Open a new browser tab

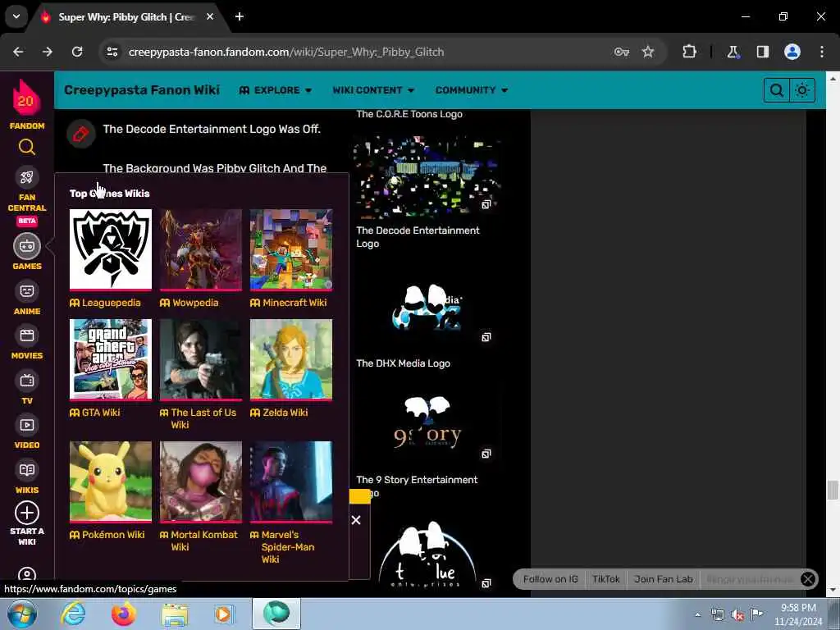240,16
